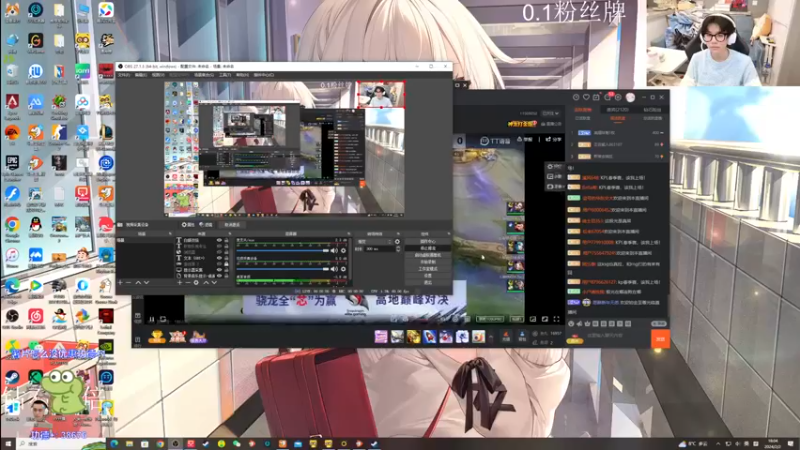Image resolution: width=800 pixels, height=450 pixels.
Task: Click 开始录制 start recording button
Action: click(x=428, y=262)
